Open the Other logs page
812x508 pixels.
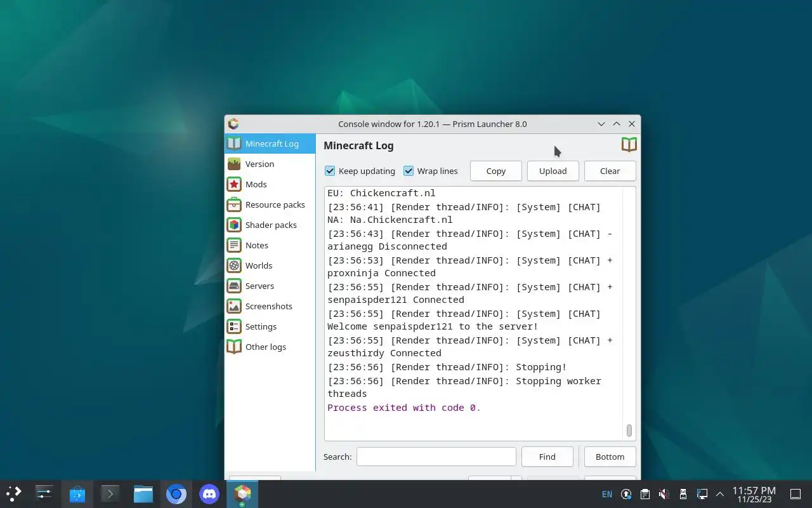(x=270, y=347)
